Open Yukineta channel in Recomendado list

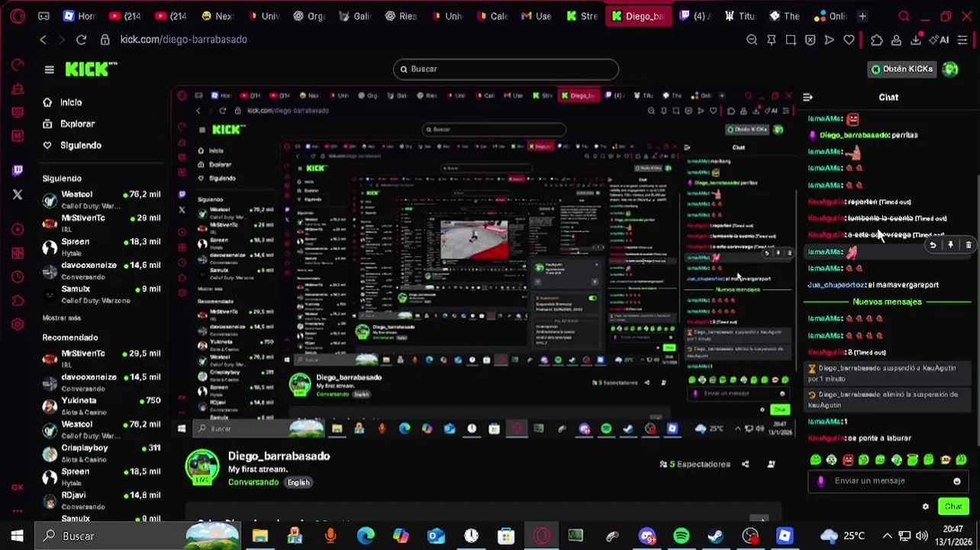point(102,406)
